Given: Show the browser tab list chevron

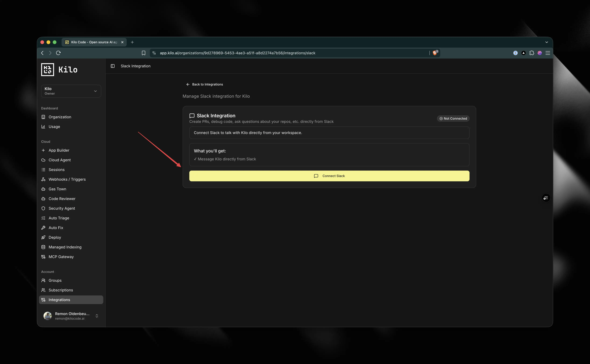Looking at the screenshot, I should [547, 42].
